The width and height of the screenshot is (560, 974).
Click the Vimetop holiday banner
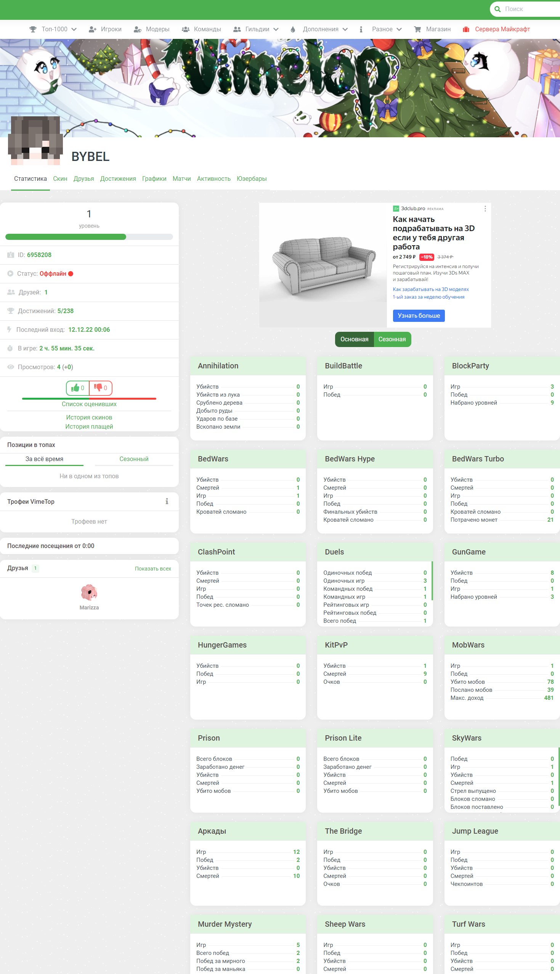tap(280, 88)
